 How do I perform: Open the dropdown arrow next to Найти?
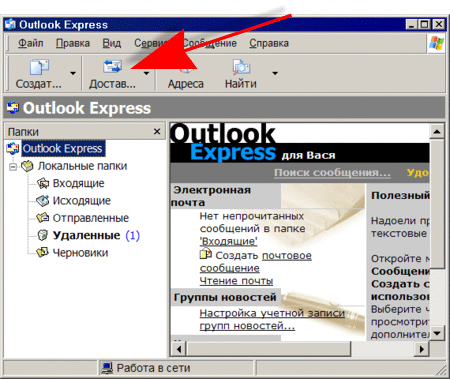pyautogui.click(x=275, y=73)
